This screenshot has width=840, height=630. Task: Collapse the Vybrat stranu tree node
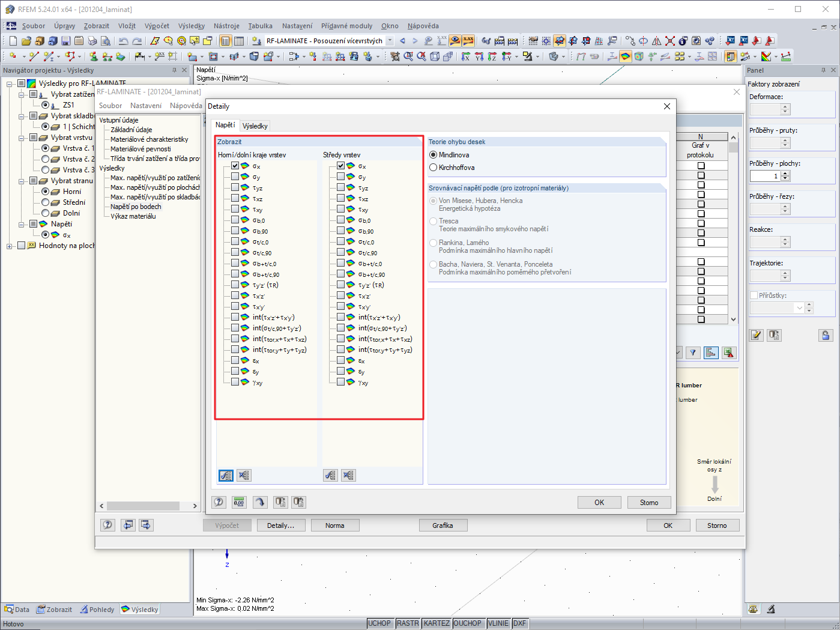pyautogui.click(x=22, y=181)
